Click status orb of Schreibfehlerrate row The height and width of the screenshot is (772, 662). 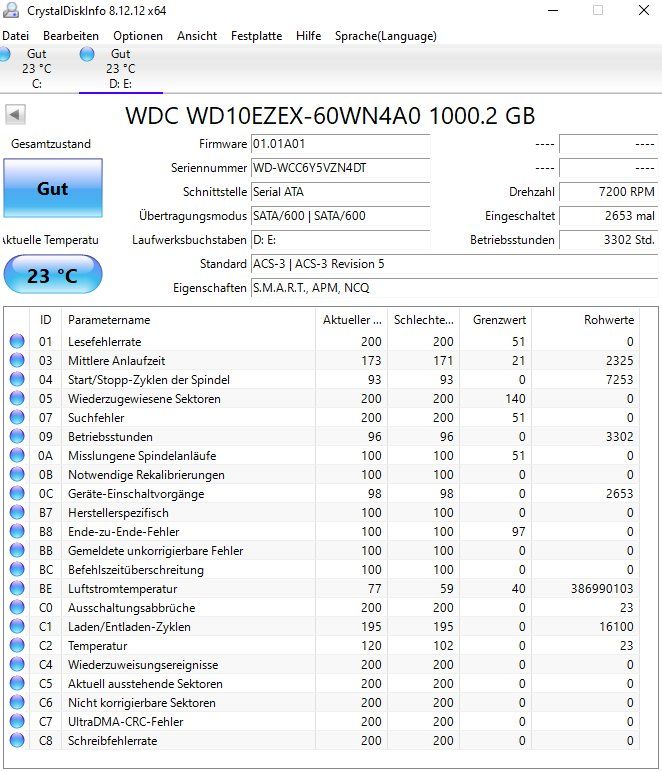click(17, 740)
